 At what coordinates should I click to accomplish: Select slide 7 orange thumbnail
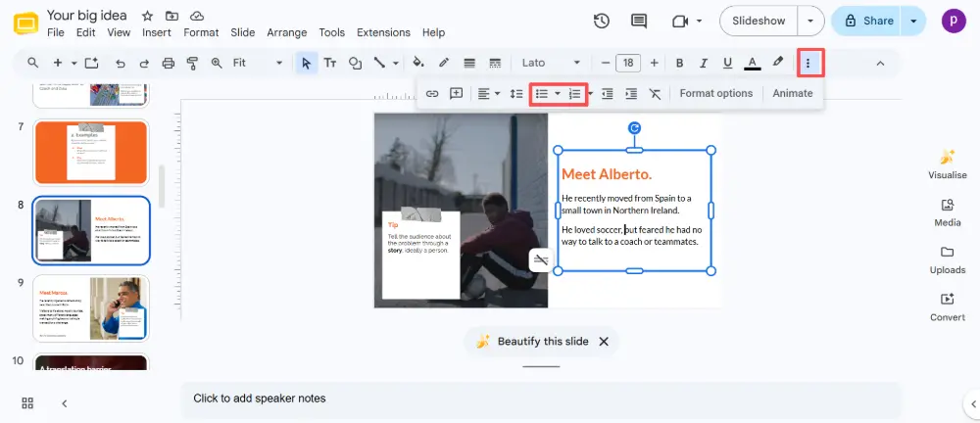pyautogui.click(x=91, y=153)
